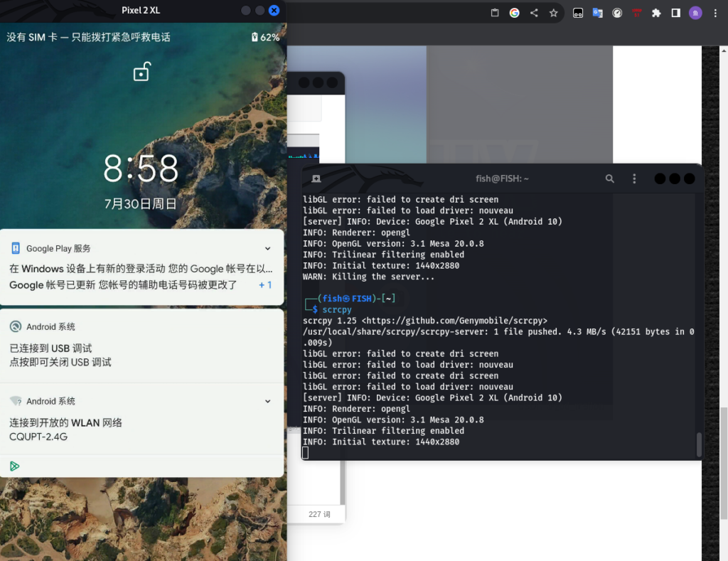Bookmark this page with the star icon
Screen dimensions: 728x561
pyautogui.click(x=553, y=13)
